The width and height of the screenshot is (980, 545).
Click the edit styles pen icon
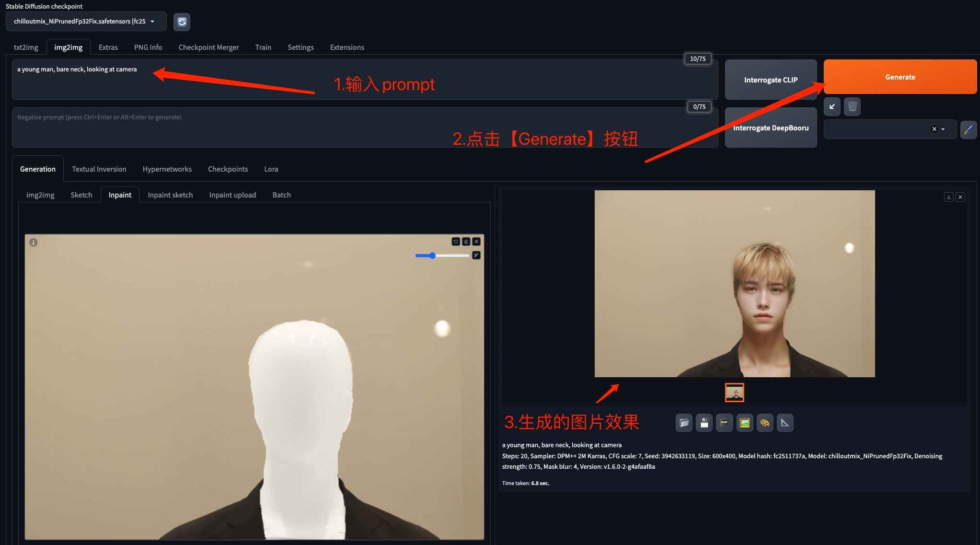(x=968, y=129)
